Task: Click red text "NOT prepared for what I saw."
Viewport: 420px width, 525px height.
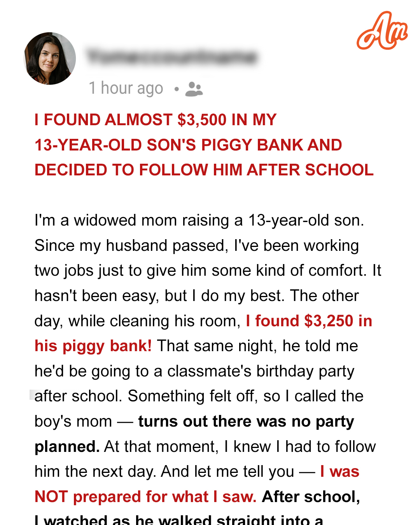Action: [x=145, y=497]
